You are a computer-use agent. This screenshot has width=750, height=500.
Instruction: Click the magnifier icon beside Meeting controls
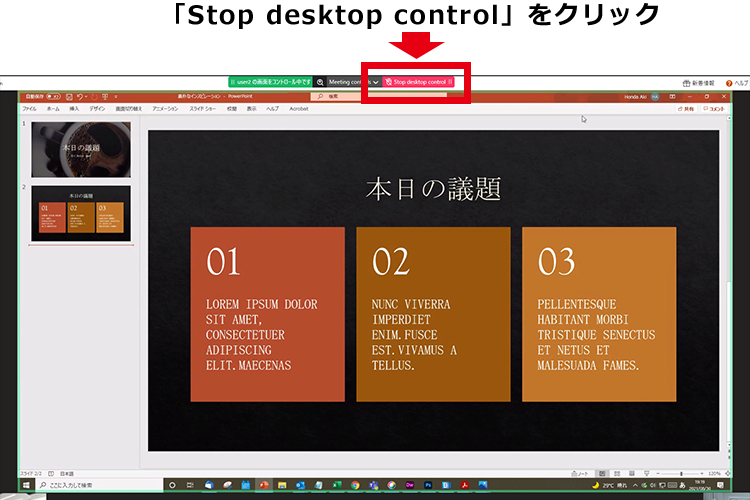coord(320,82)
